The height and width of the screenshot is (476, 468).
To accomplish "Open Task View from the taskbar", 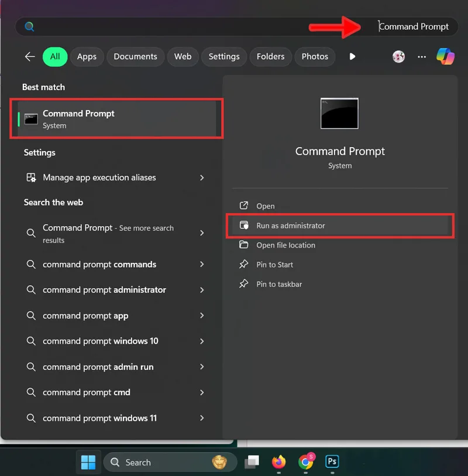I will click(x=252, y=462).
